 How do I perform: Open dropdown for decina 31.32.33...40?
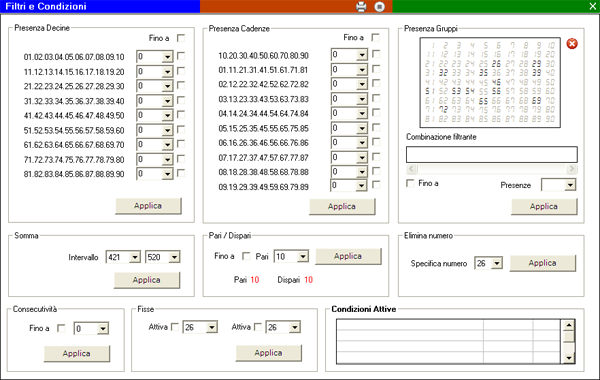(167, 101)
